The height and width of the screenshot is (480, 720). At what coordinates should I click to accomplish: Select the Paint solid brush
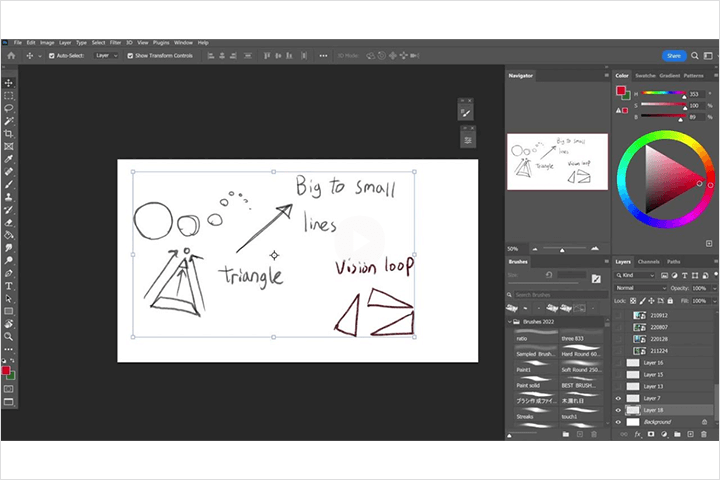click(535, 383)
